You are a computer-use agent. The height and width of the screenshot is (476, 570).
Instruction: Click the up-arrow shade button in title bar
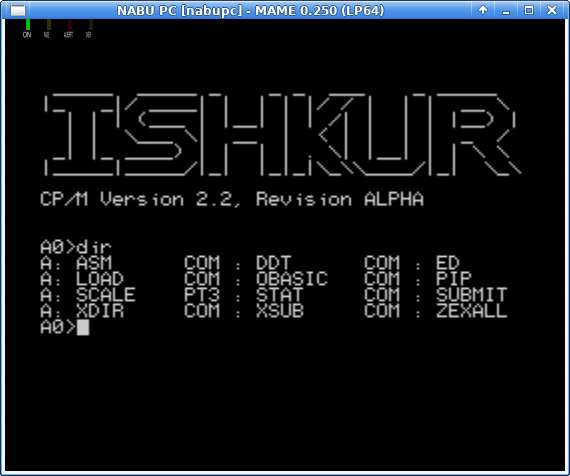click(x=483, y=10)
